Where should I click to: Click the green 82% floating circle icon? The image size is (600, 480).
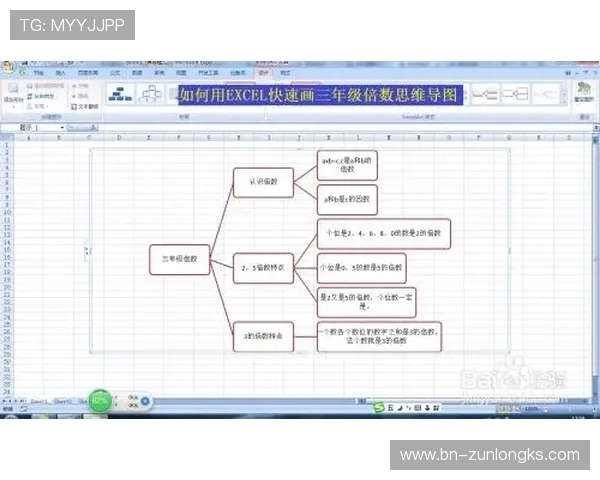[101, 400]
